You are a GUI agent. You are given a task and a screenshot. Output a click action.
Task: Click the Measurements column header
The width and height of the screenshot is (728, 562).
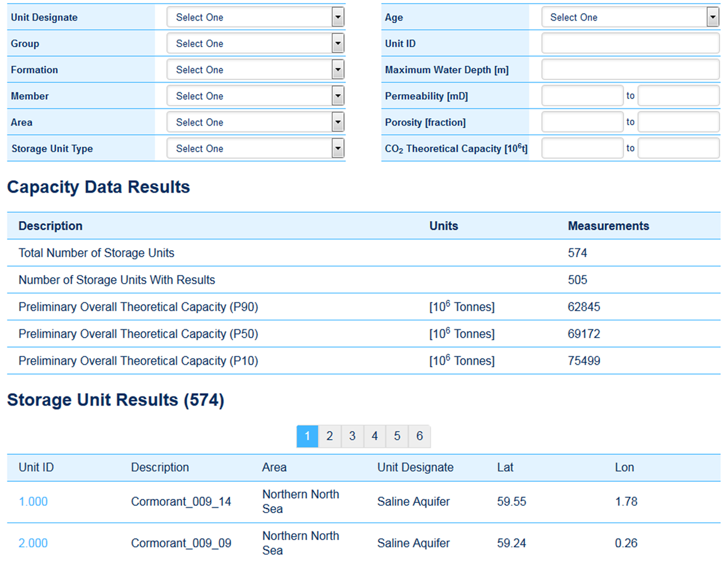click(608, 226)
